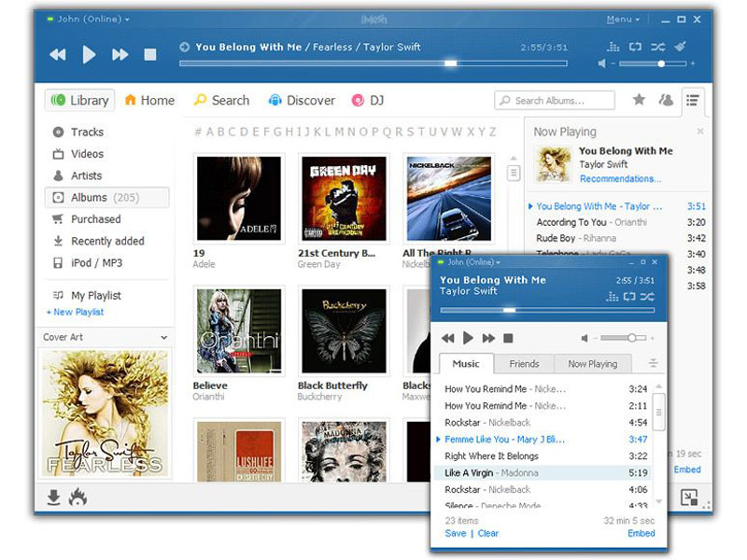Image resolution: width=747 pixels, height=560 pixels.
Task: Click the pin icon in main header
Action: click(x=681, y=46)
